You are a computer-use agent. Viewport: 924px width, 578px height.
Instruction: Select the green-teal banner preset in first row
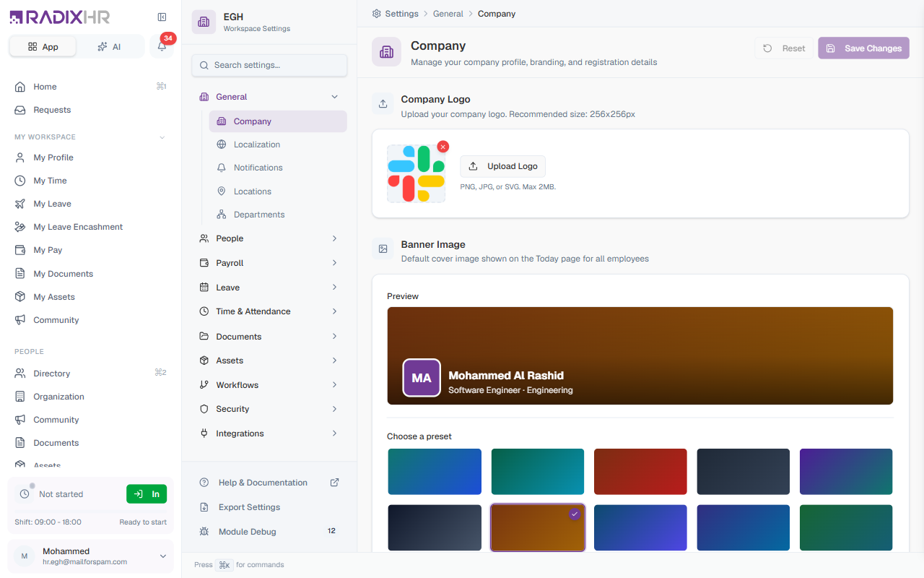[538, 472]
